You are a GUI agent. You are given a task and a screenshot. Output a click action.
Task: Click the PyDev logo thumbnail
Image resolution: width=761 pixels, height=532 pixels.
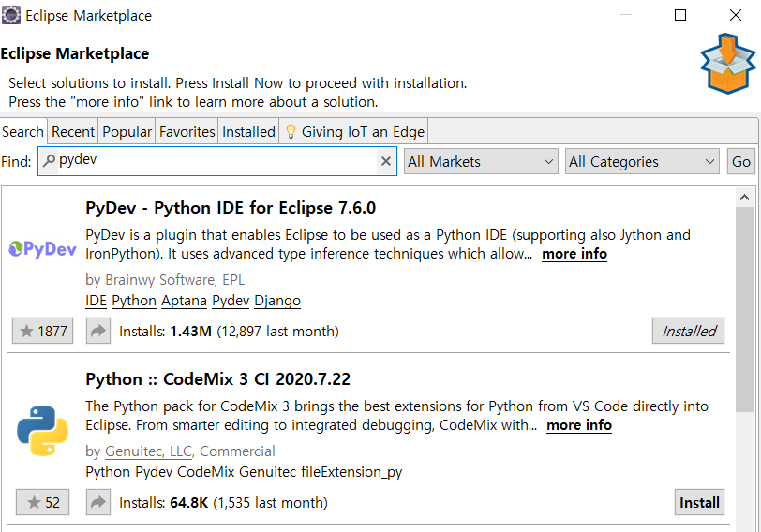click(x=43, y=250)
